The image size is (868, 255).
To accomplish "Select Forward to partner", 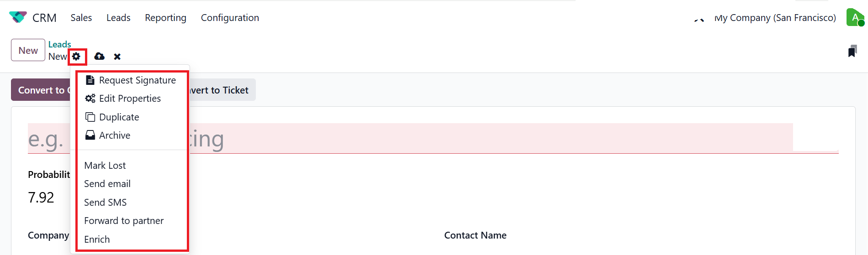I will click(x=124, y=221).
